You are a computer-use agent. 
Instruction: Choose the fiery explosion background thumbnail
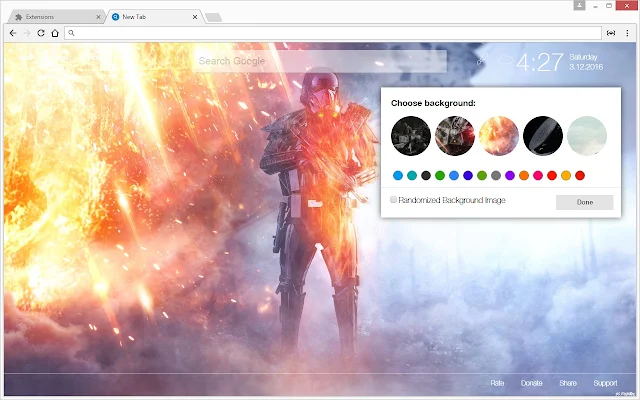click(x=499, y=136)
